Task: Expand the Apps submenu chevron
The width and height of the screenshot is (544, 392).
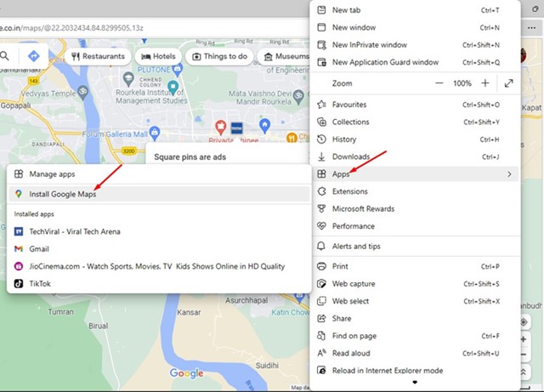Action: pos(509,174)
